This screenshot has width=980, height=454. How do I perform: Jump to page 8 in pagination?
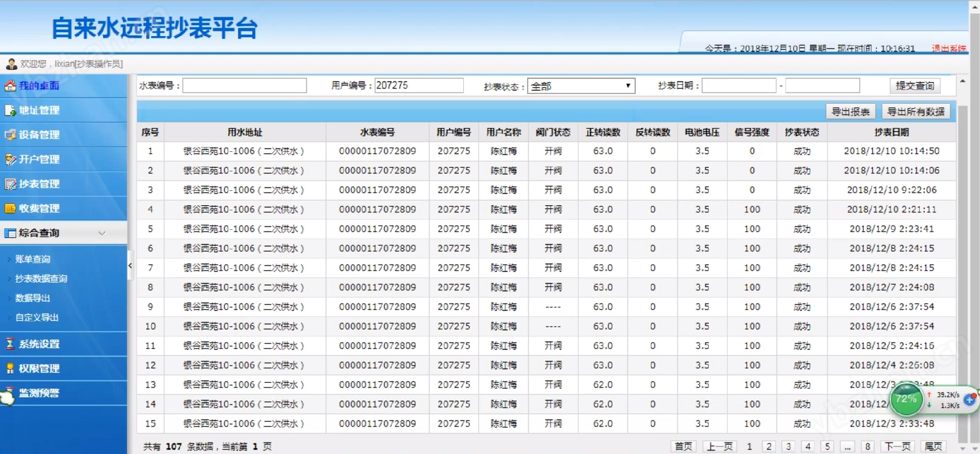868,447
